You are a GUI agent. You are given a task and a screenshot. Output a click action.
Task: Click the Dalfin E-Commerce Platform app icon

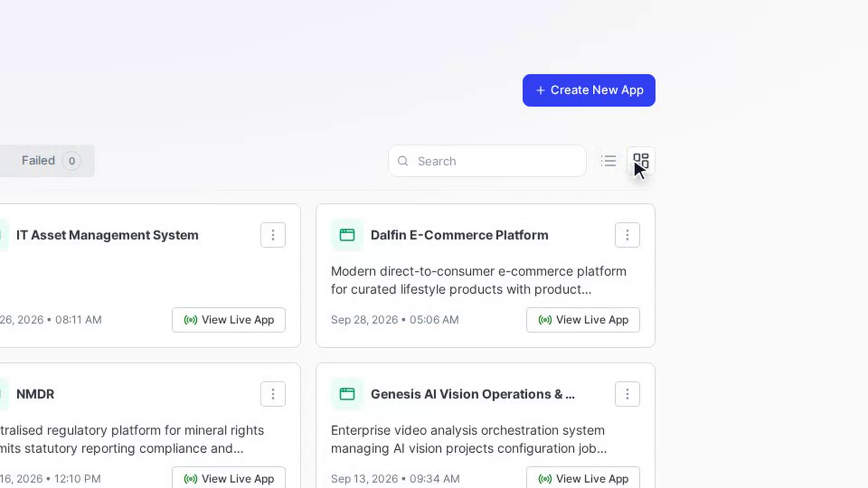pyautogui.click(x=347, y=235)
